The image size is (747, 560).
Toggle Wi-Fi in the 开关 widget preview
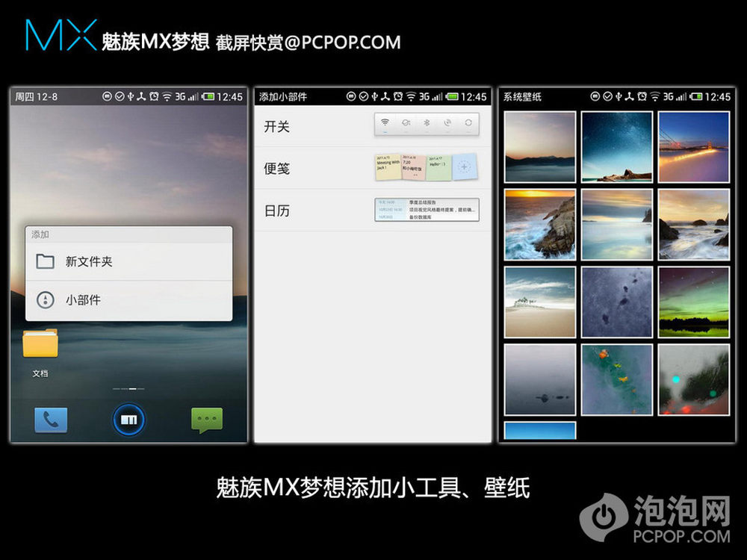tap(385, 123)
